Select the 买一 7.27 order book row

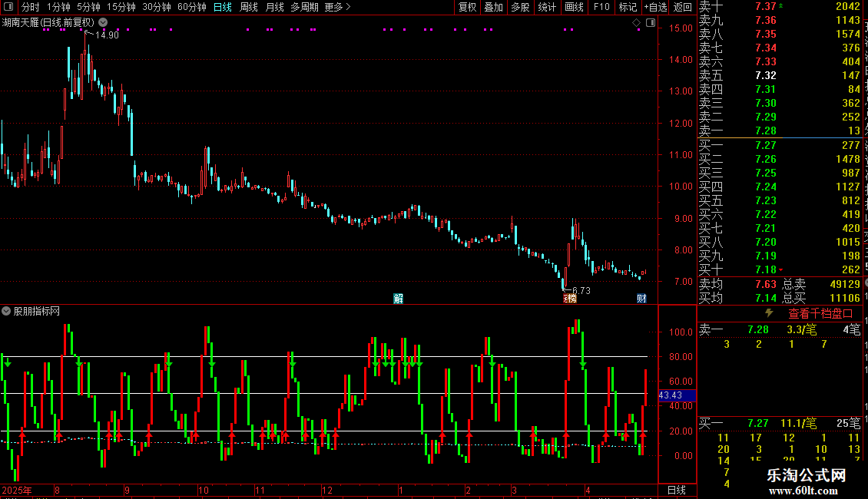(x=780, y=145)
